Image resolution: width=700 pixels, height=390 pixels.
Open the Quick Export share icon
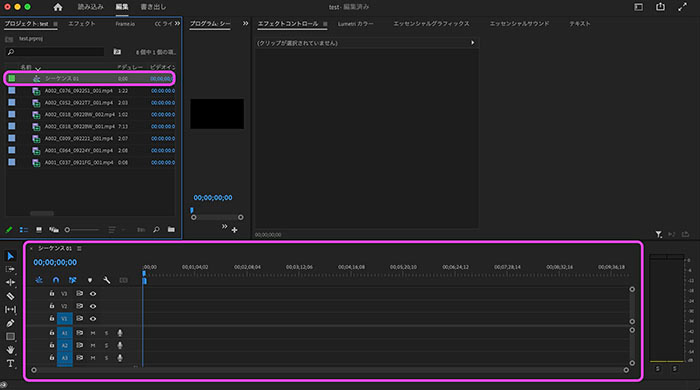(660, 7)
